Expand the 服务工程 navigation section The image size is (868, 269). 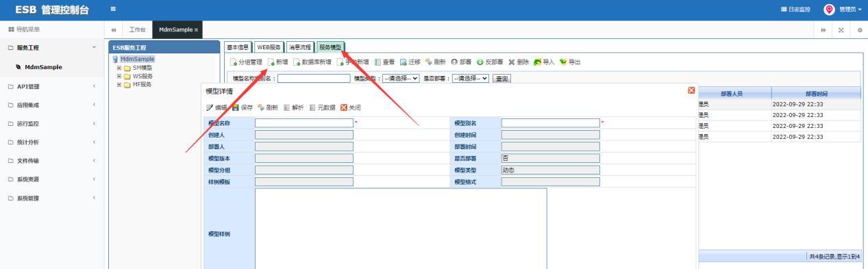pyautogui.click(x=53, y=48)
